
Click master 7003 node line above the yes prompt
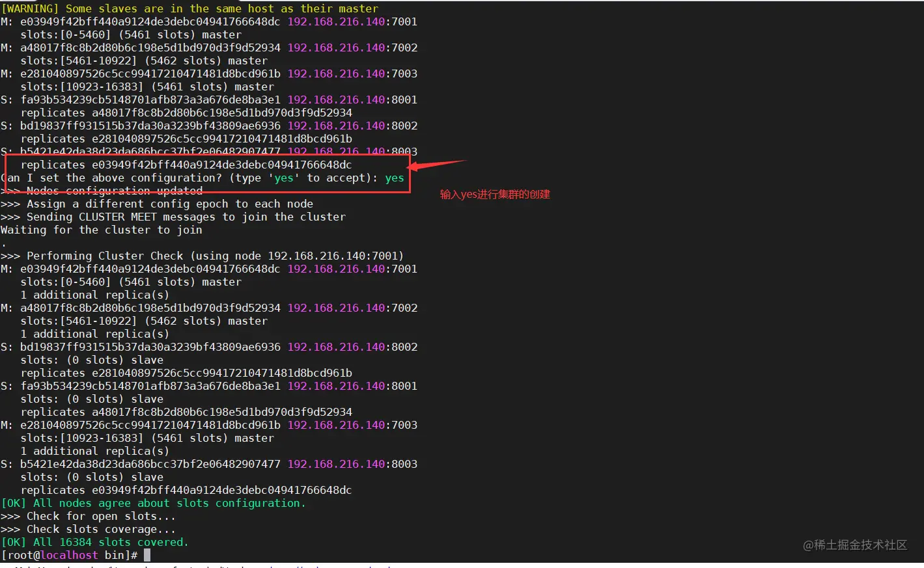209,74
